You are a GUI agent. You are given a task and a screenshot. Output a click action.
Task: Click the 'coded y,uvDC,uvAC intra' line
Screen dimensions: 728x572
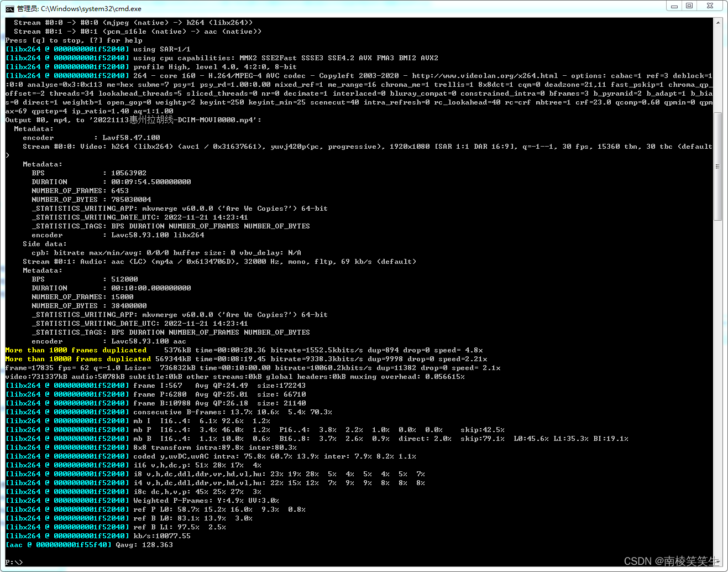tap(211, 456)
